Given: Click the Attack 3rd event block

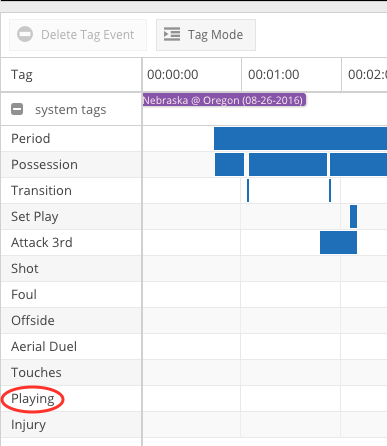Looking at the screenshot, I should (338, 242).
